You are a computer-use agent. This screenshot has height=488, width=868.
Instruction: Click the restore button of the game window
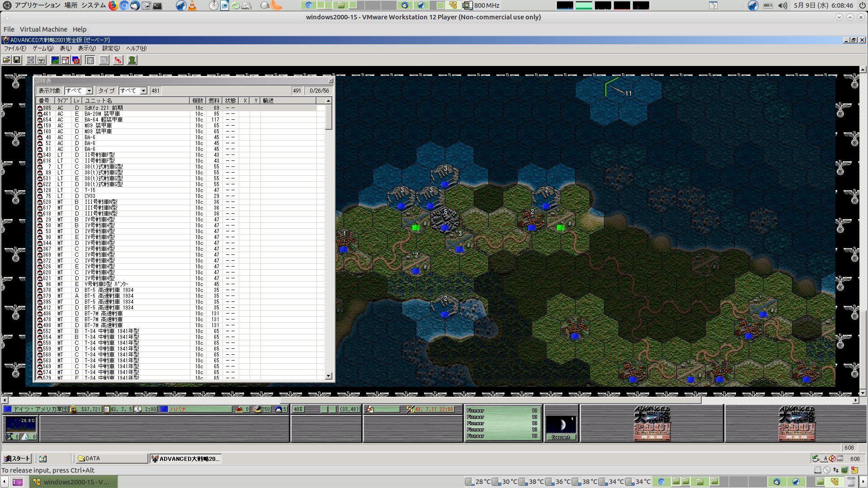[x=854, y=40]
